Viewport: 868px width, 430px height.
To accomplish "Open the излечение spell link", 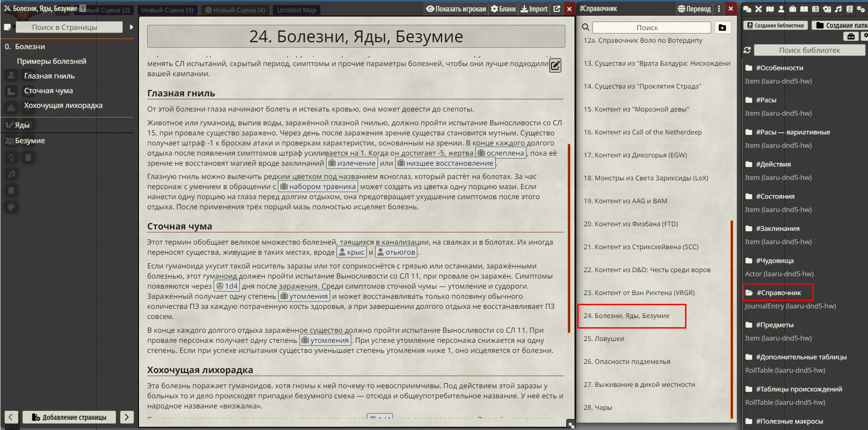I will pos(352,163).
